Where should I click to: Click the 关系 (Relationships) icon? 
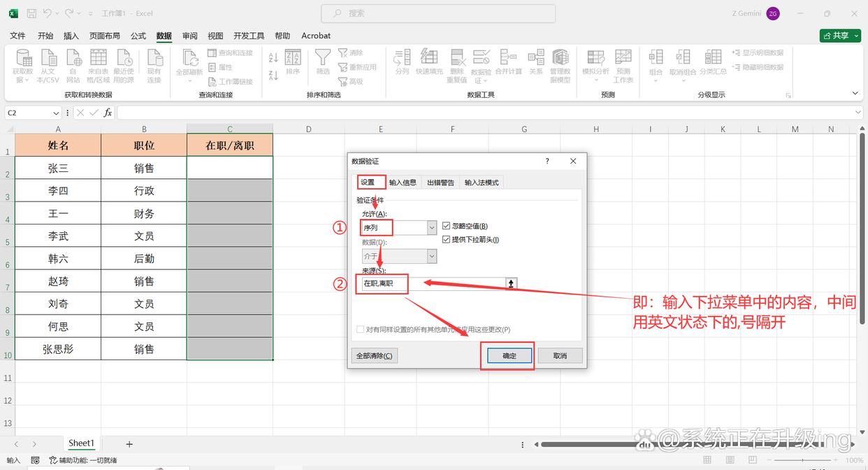536,58
